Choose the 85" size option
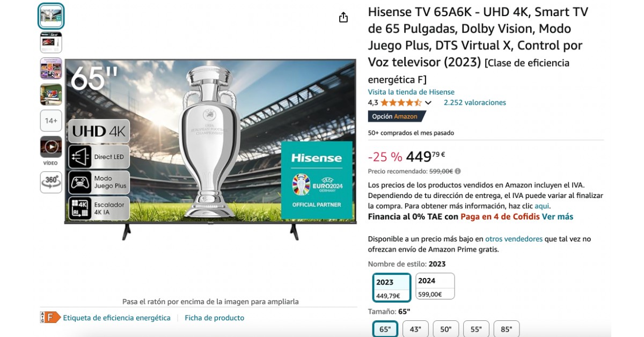644x337 pixels. click(506, 329)
